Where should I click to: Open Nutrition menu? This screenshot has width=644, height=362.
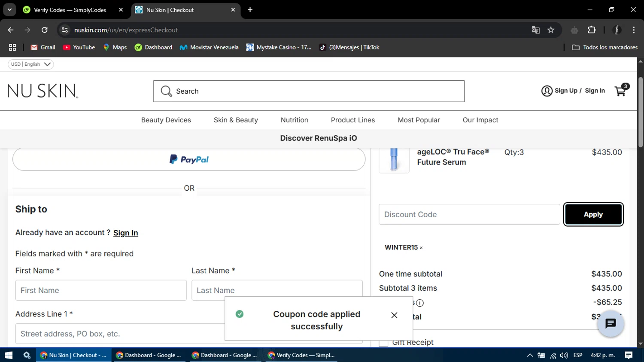pos(295,120)
